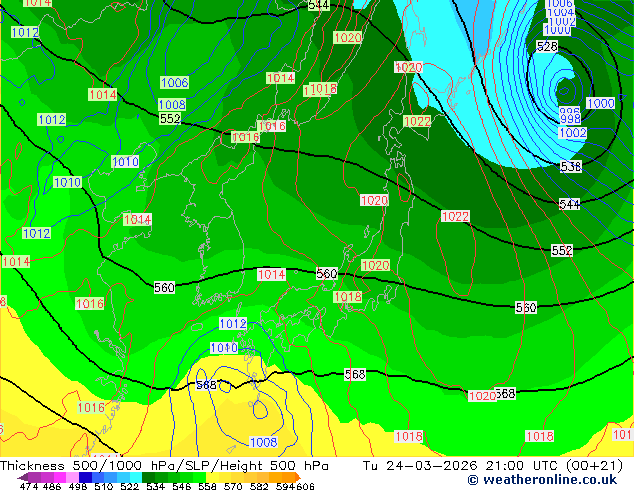
Task: Click the legend value '606'
Action: coord(305,486)
